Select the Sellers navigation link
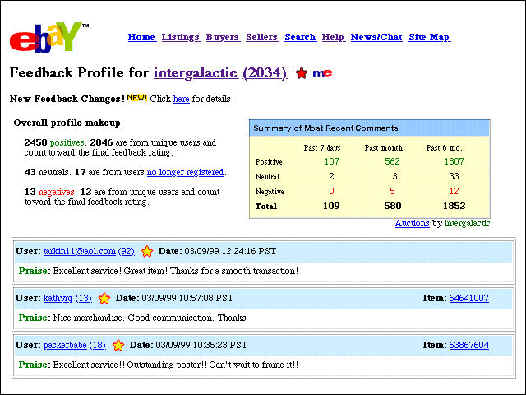 coord(262,37)
